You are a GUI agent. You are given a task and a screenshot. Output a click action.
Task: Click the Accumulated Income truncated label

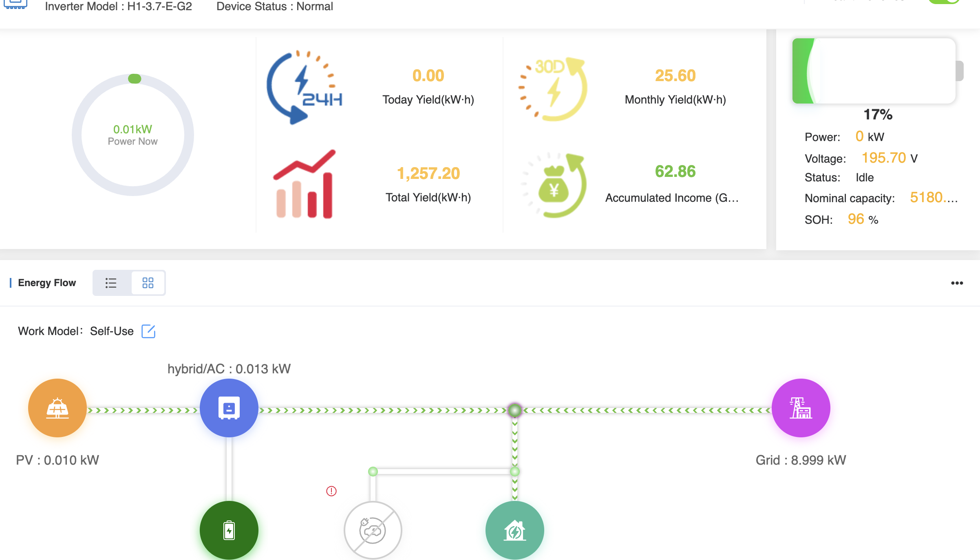click(x=672, y=198)
